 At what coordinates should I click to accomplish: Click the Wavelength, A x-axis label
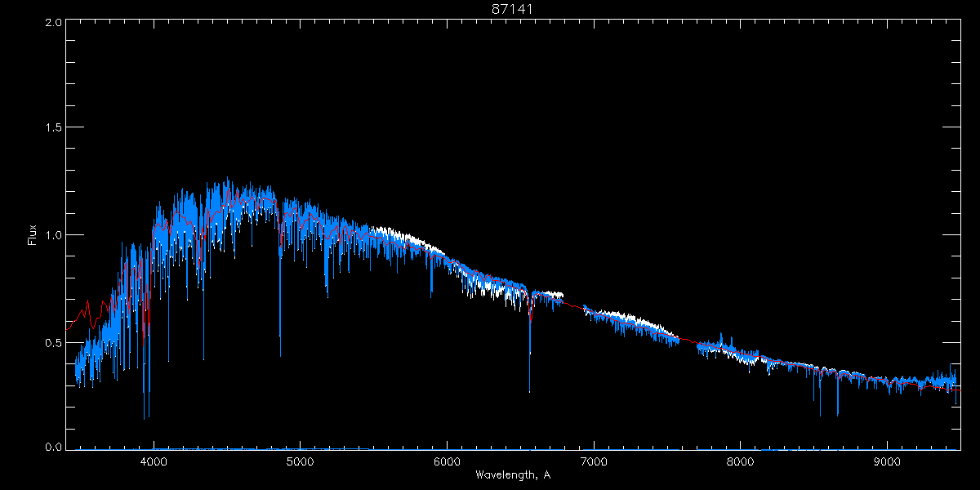coord(512,474)
